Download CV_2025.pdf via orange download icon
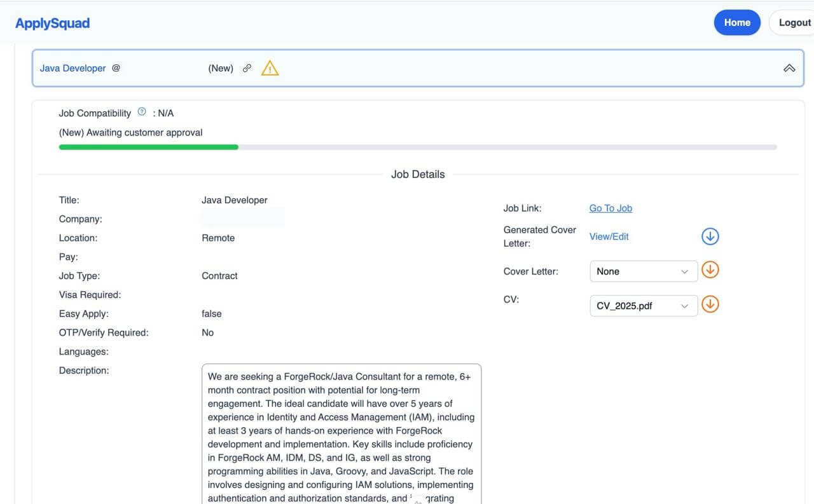Screen dimensions: 814x504 pos(710,304)
